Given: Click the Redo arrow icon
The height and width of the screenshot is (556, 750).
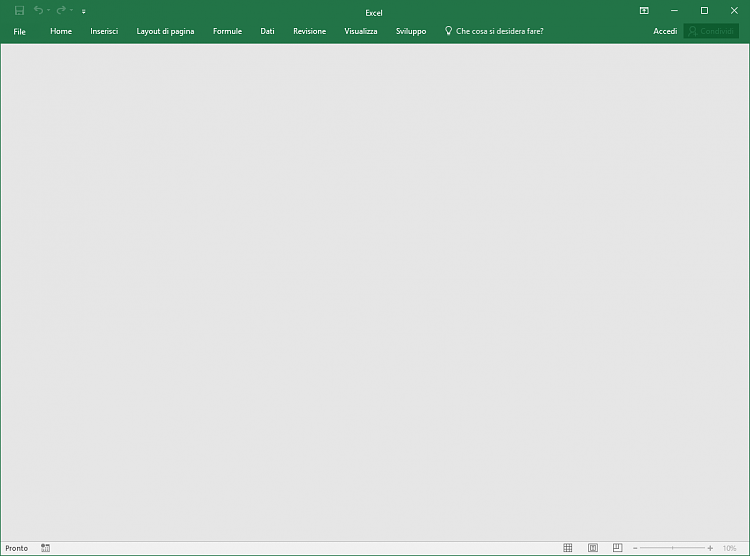Looking at the screenshot, I should (61, 10).
